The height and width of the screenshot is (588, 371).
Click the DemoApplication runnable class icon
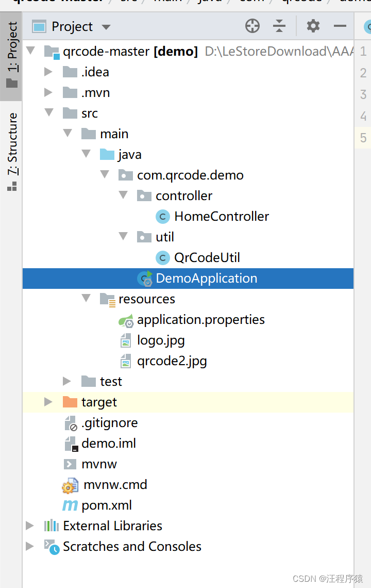pyautogui.click(x=145, y=279)
